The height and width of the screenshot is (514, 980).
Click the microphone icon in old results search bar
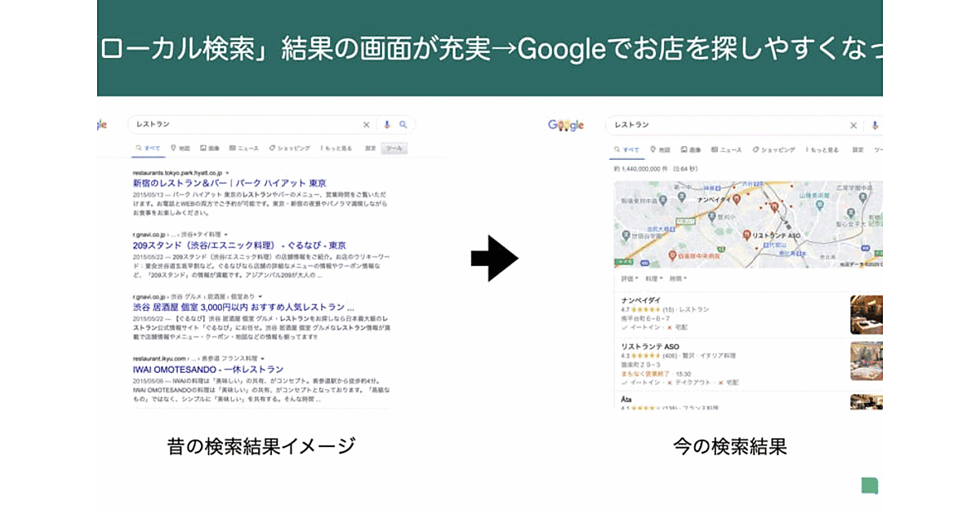point(386,125)
